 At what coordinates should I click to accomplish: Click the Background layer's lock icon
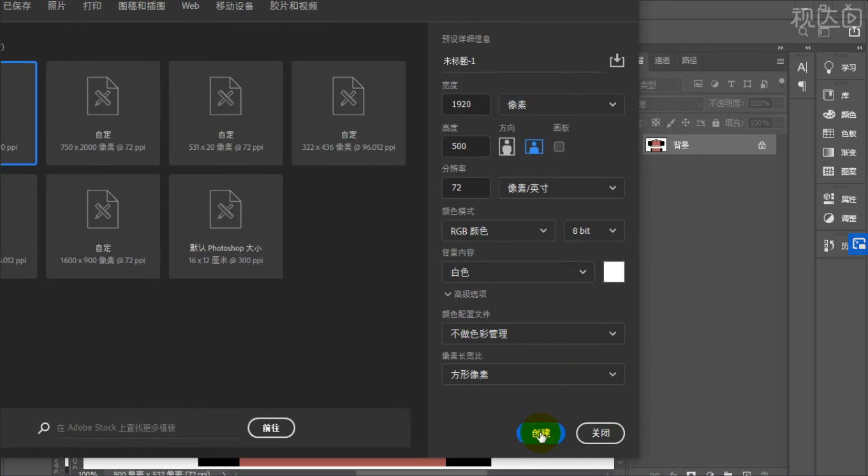[x=761, y=145]
